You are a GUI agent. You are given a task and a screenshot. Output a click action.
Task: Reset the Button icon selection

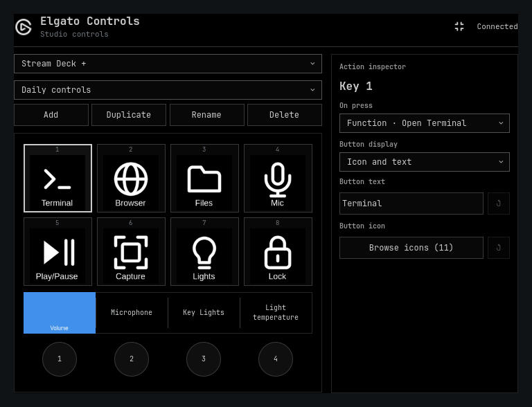coord(499,248)
